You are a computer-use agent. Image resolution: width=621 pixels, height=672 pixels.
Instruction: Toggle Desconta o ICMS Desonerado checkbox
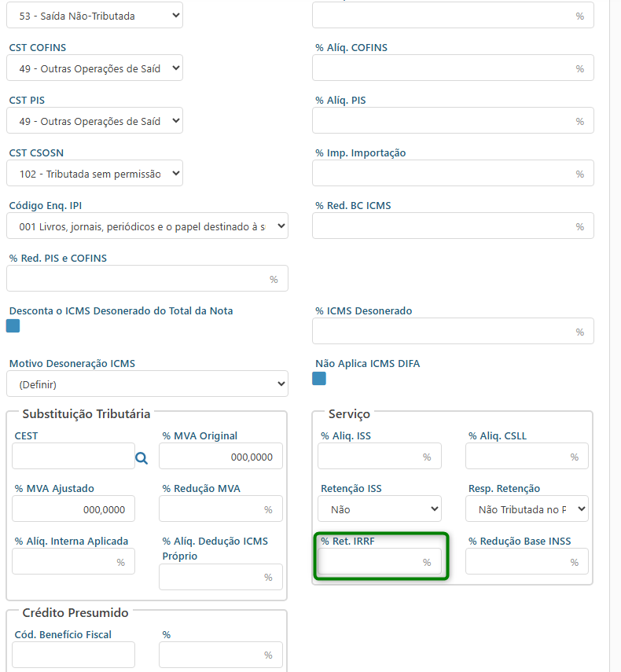coord(13,326)
